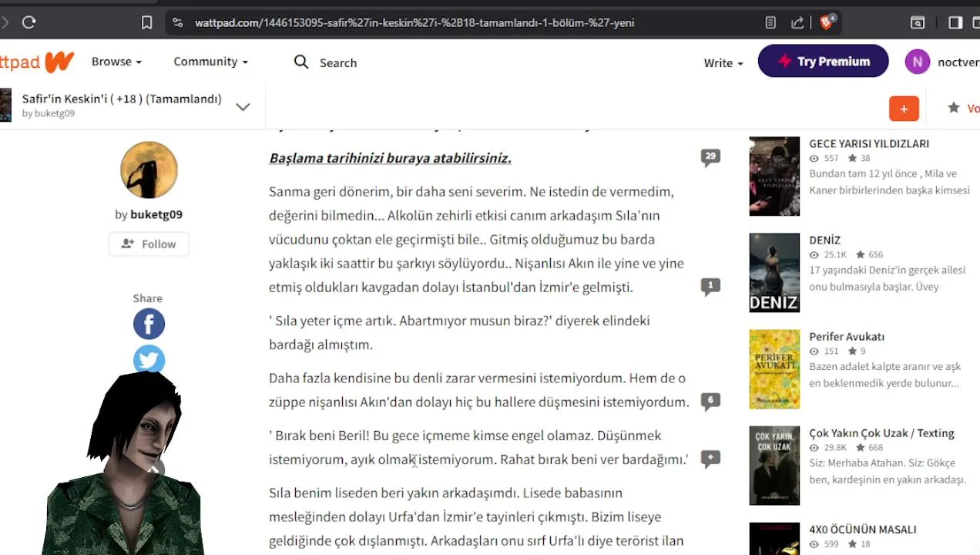Open GECE YARISI YILDIZLARI story title
The height and width of the screenshot is (555, 980).
(x=869, y=143)
